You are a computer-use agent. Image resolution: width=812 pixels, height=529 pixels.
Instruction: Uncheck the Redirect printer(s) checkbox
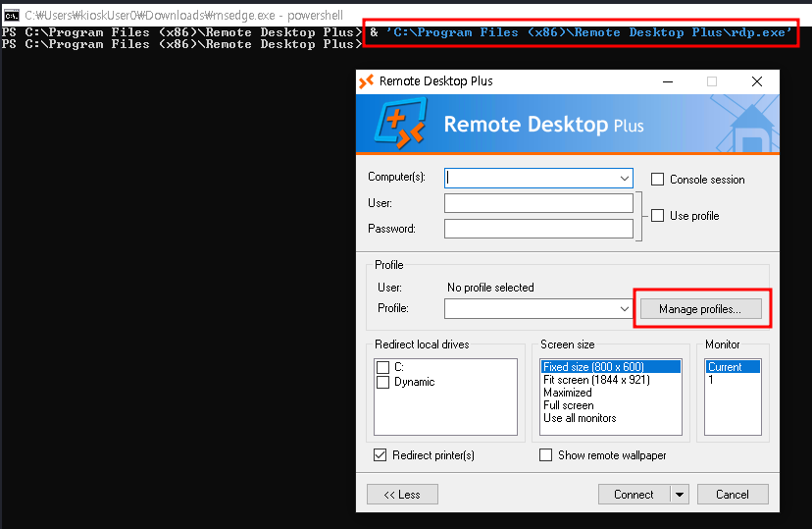coord(380,455)
